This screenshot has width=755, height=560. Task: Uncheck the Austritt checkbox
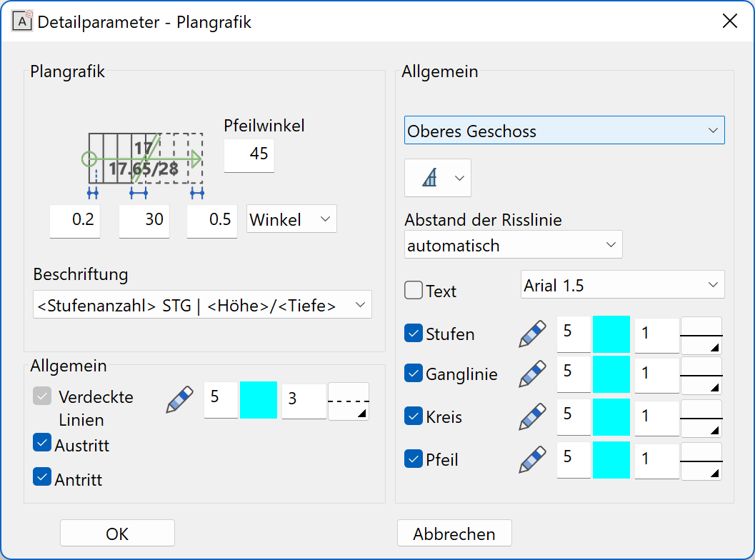click(x=42, y=443)
